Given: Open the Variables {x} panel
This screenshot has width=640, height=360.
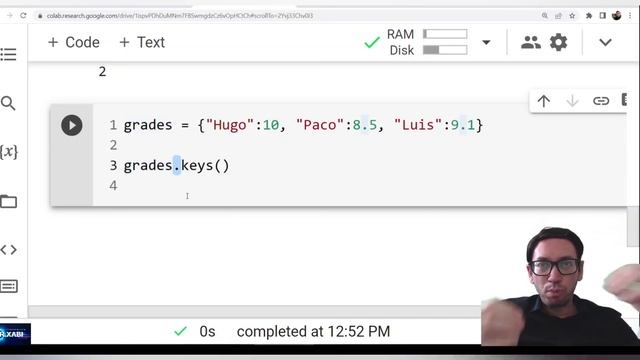Looking at the screenshot, I should click(9, 152).
